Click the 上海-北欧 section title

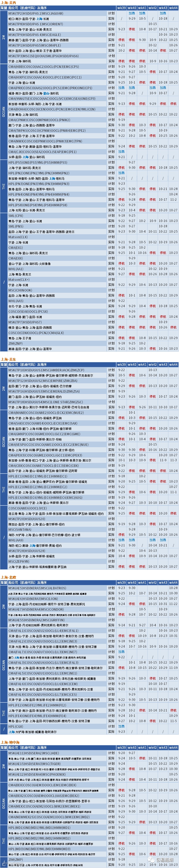tap(8, 577)
